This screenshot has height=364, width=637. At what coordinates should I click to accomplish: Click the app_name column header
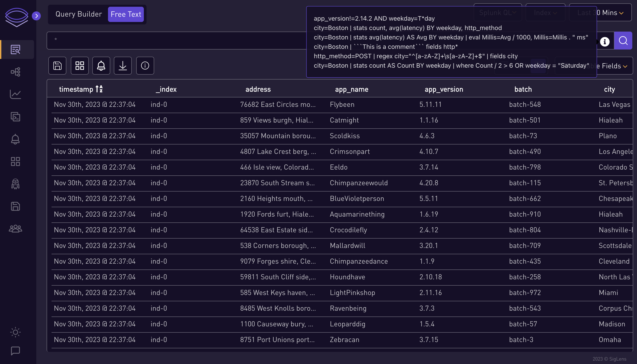352,89
